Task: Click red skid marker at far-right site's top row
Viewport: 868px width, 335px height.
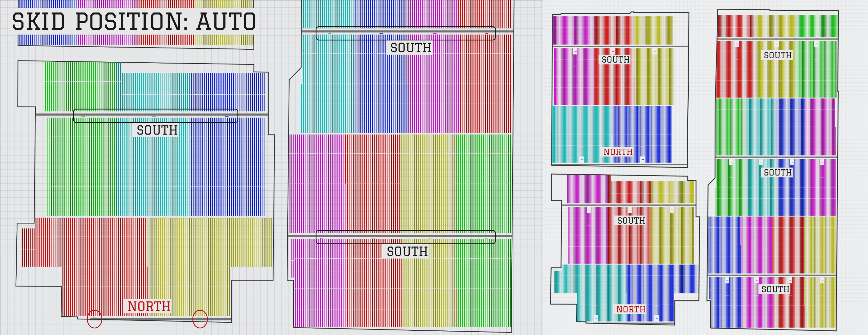Action: (737, 44)
